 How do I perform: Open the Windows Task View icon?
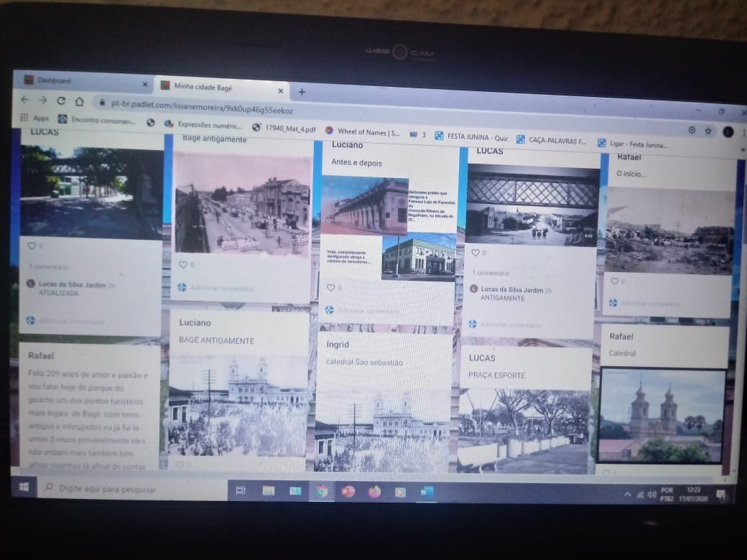coord(241,490)
